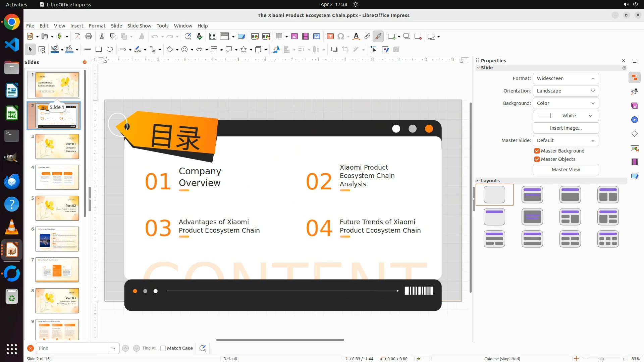The image size is (644, 362).
Task: Open VLC from the Ubuntu dock
Action: tap(12, 227)
